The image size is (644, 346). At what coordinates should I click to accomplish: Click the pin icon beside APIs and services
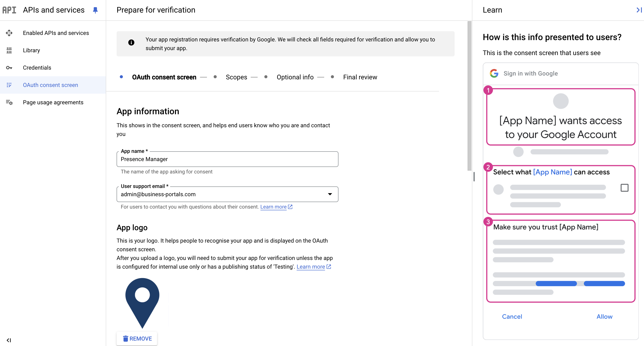(x=95, y=10)
